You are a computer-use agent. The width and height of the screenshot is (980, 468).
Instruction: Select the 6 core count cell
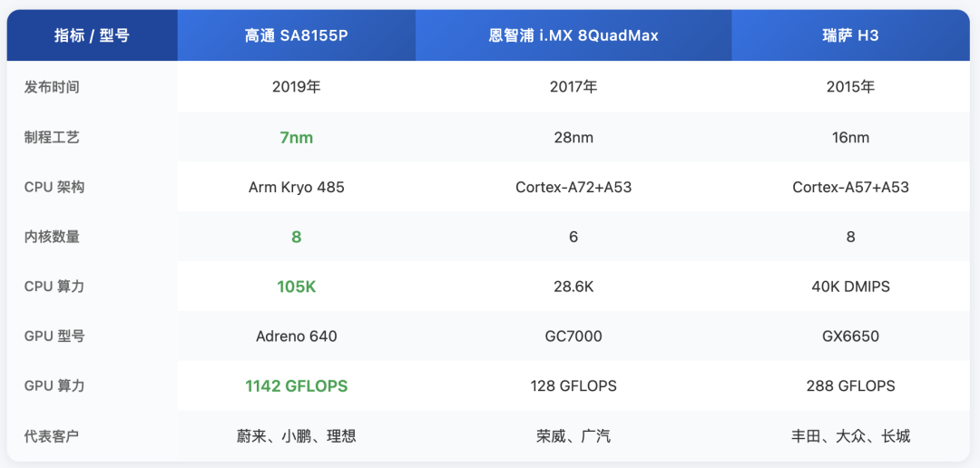[573, 237]
